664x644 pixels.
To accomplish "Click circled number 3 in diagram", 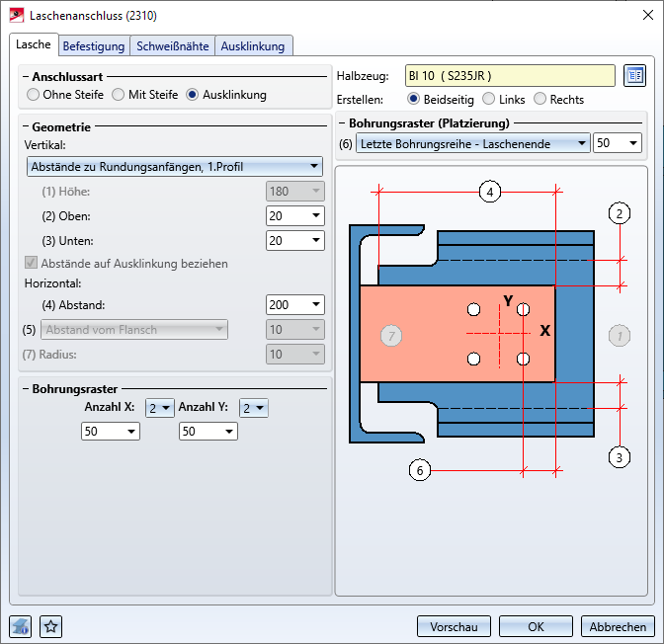I will click(620, 456).
